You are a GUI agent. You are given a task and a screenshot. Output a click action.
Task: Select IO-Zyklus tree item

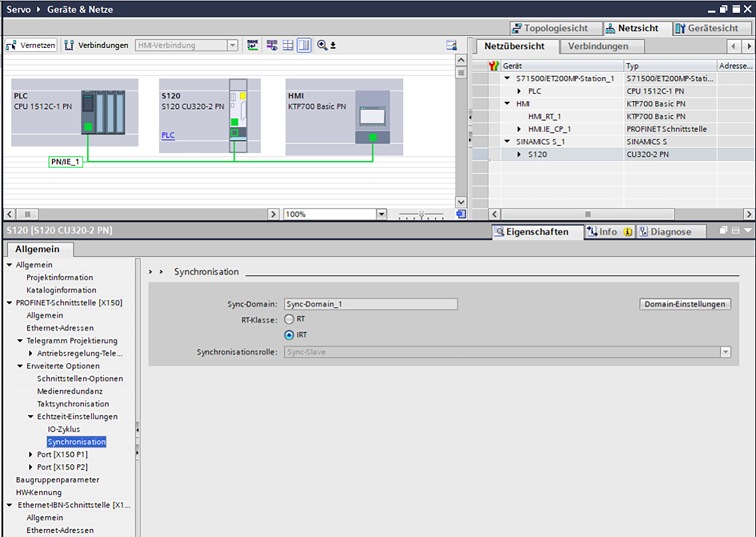[64, 429]
